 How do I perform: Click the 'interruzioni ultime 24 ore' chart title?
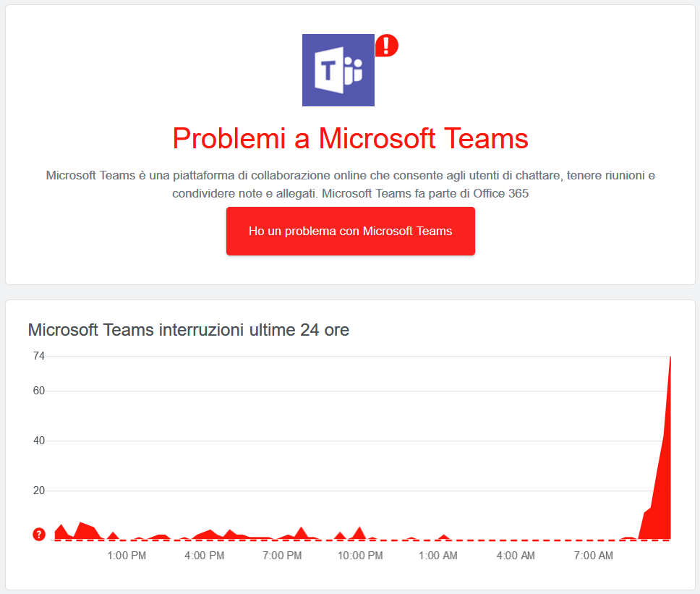[188, 330]
